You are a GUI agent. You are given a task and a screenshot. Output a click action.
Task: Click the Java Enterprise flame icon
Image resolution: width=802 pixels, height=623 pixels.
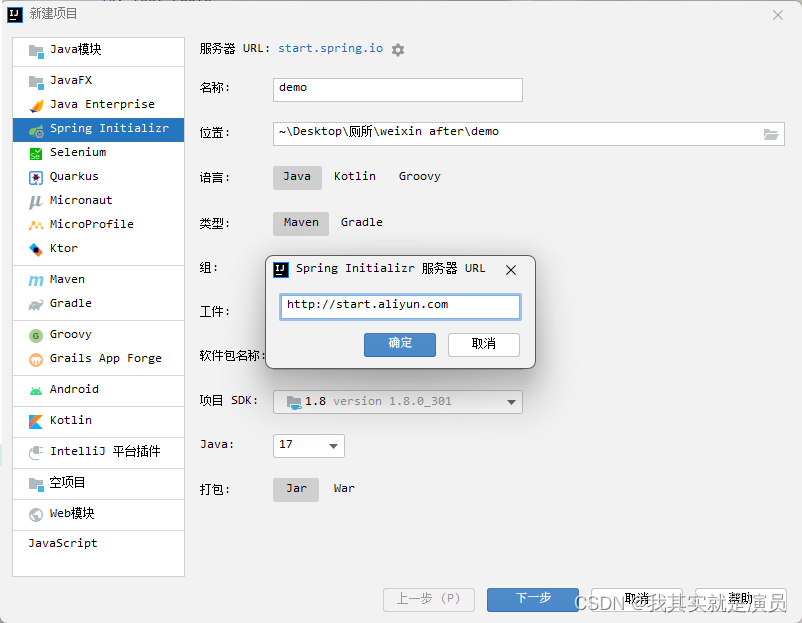[x=36, y=105]
